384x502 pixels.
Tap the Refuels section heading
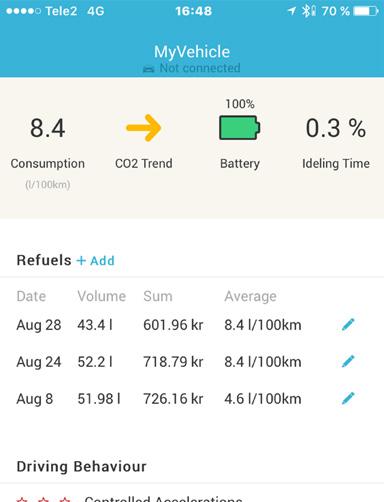(44, 260)
